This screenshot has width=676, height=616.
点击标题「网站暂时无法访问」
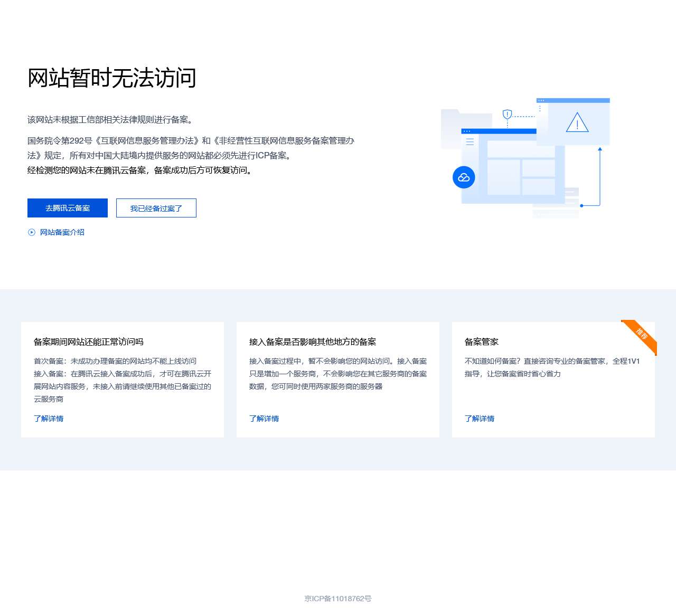pyautogui.click(x=111, y=78)
